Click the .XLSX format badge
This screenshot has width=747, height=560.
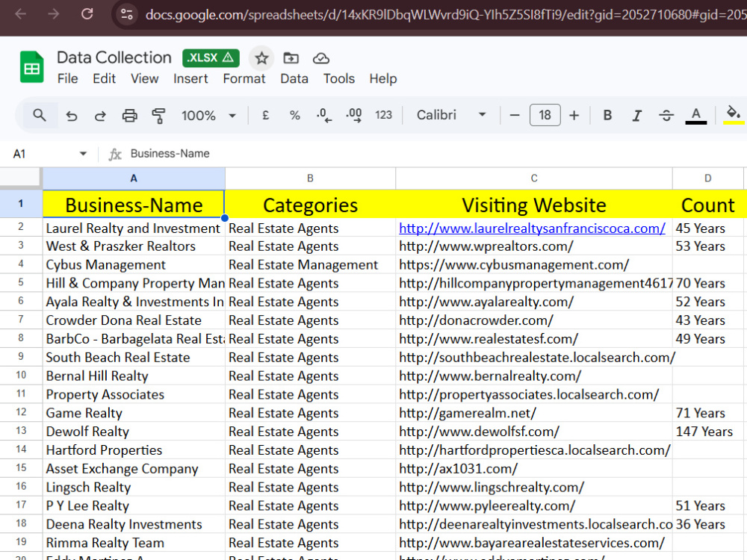click(211, 57)
